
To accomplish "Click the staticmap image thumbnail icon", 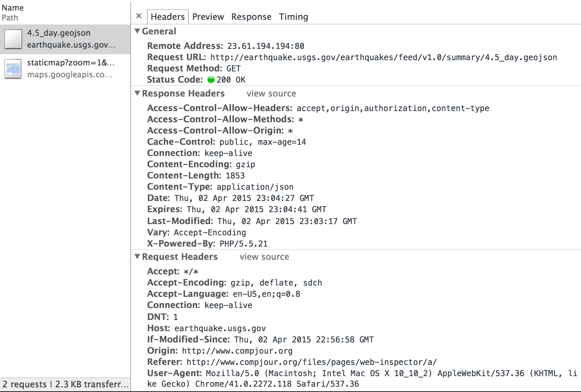I will pyautogui.click(x=13, y=69).
